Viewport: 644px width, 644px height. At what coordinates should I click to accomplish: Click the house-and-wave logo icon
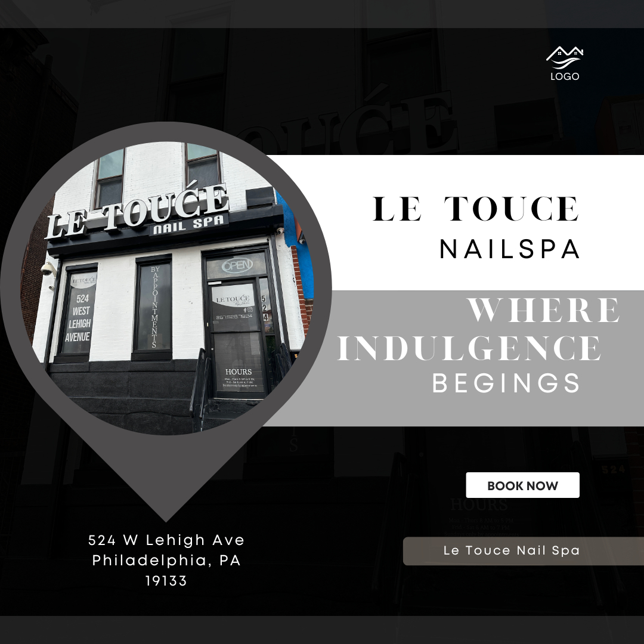point(565,57)
